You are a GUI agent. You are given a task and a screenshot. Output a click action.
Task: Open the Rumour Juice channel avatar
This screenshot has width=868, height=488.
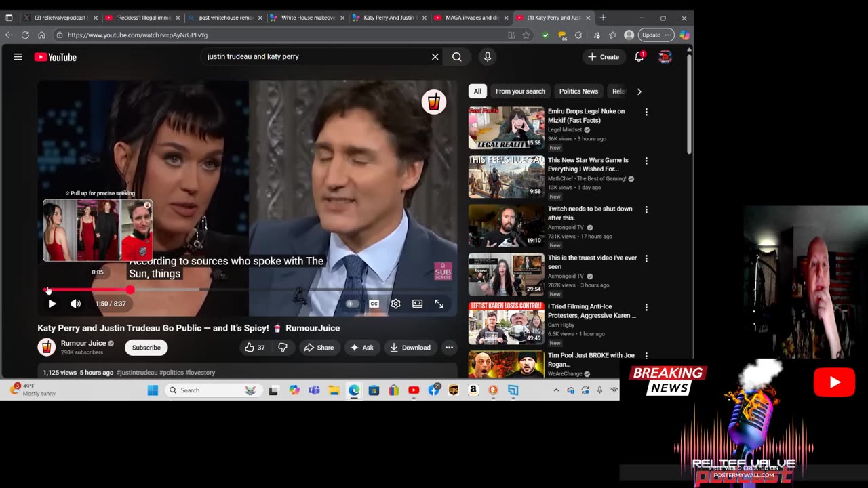point(46,348)
